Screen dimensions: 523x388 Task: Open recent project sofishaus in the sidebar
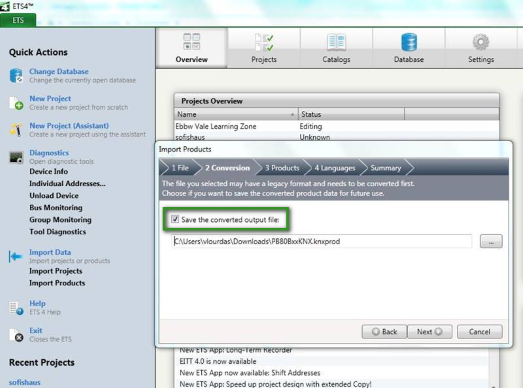tap(25, 382)
